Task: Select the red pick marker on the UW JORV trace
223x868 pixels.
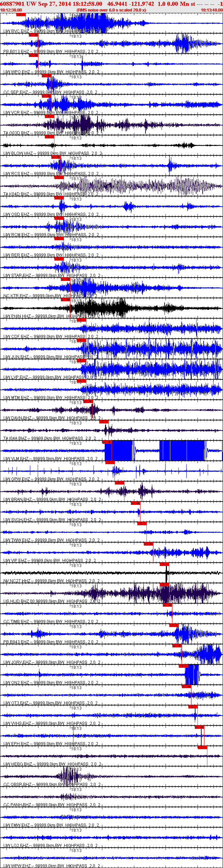Action: pos(177,646)
